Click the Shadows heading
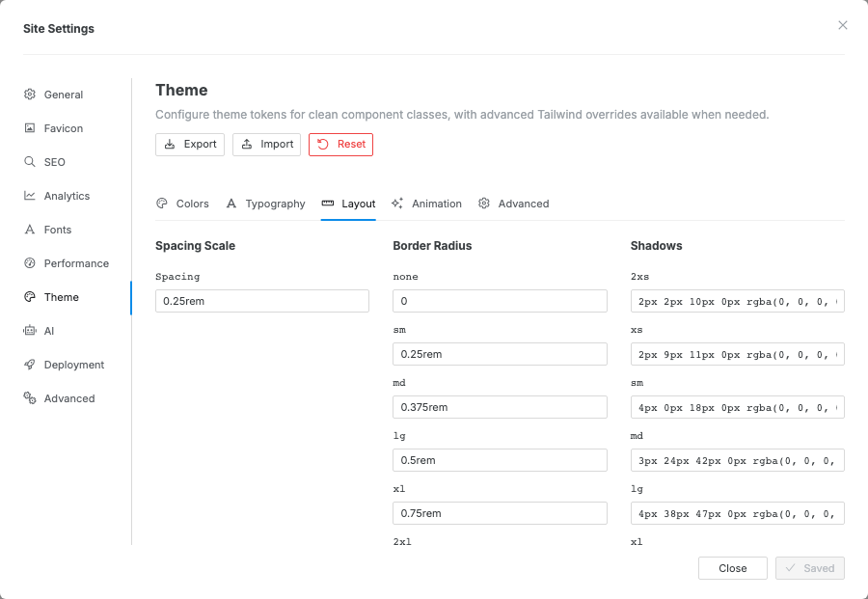The height and width of the screenshot is (599, 868). coord(656,246)
